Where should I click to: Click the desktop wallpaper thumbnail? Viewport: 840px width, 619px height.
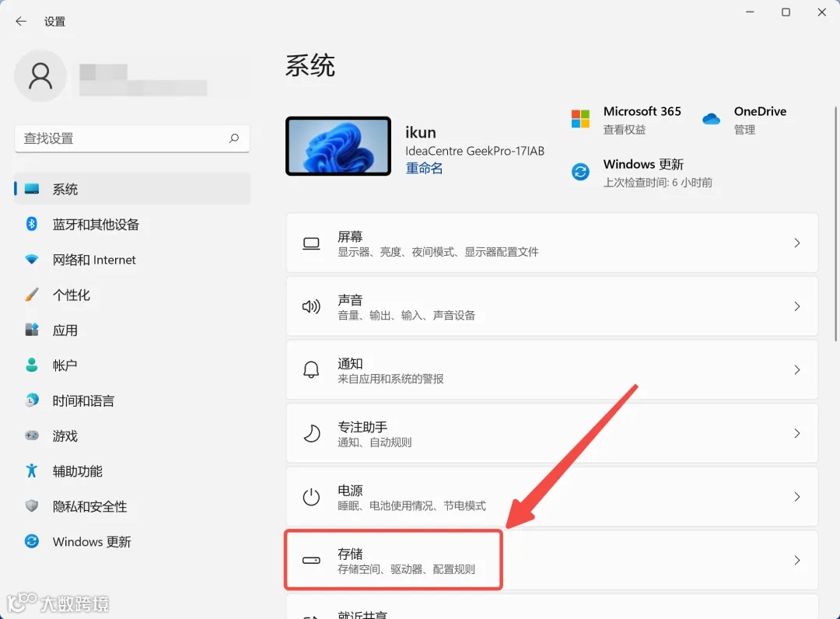pos(338,145)
